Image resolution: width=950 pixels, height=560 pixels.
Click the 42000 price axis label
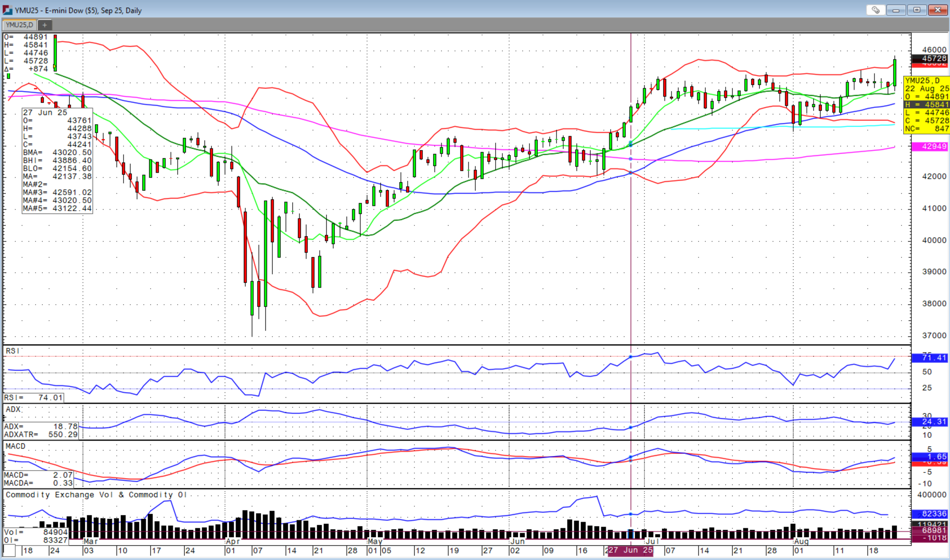click(934, 177)
